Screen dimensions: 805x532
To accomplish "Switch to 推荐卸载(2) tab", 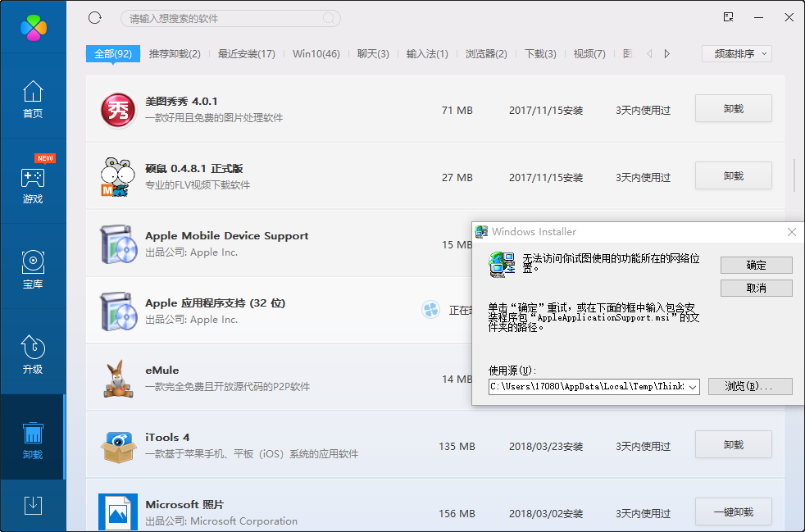I will pos(175,53).
